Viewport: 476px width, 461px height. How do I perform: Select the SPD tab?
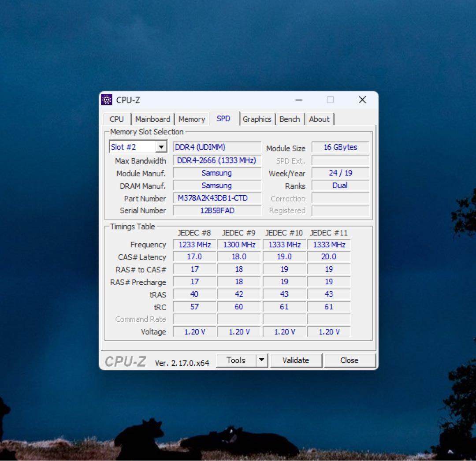pyautogui.click(x=224, y=119)
